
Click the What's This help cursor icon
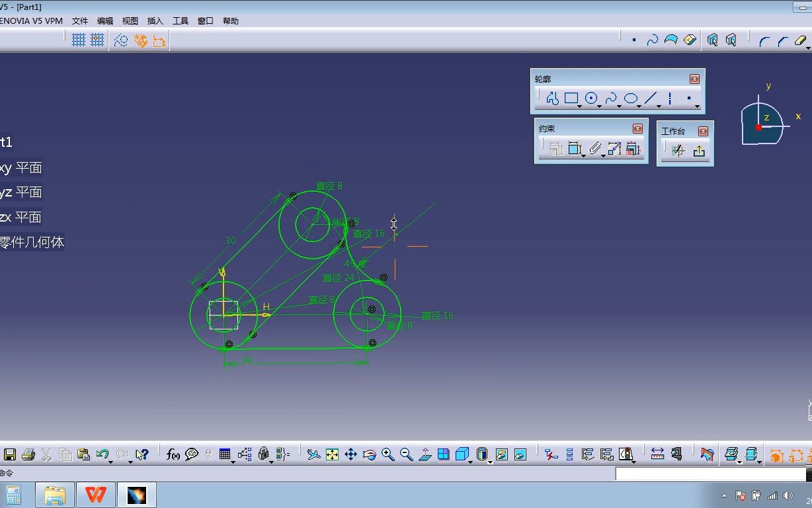click(x=142, y=454)
